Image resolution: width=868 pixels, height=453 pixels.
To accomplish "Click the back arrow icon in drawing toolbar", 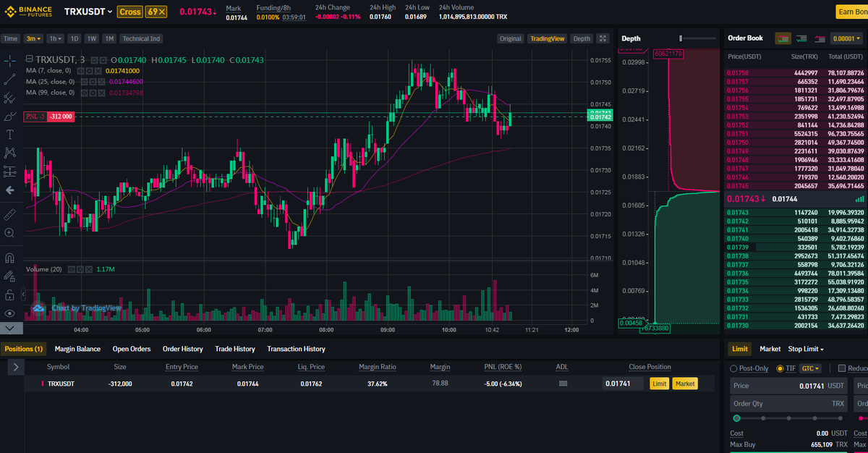I will (9, 190).
